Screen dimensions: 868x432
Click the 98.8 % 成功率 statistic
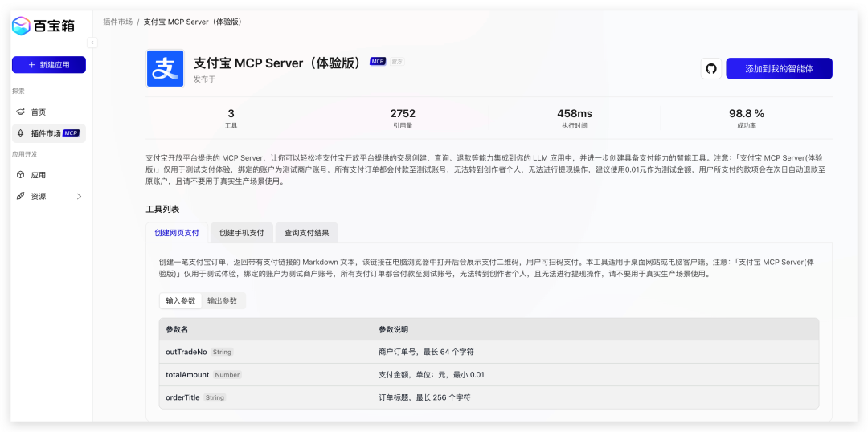pos(746,118)
